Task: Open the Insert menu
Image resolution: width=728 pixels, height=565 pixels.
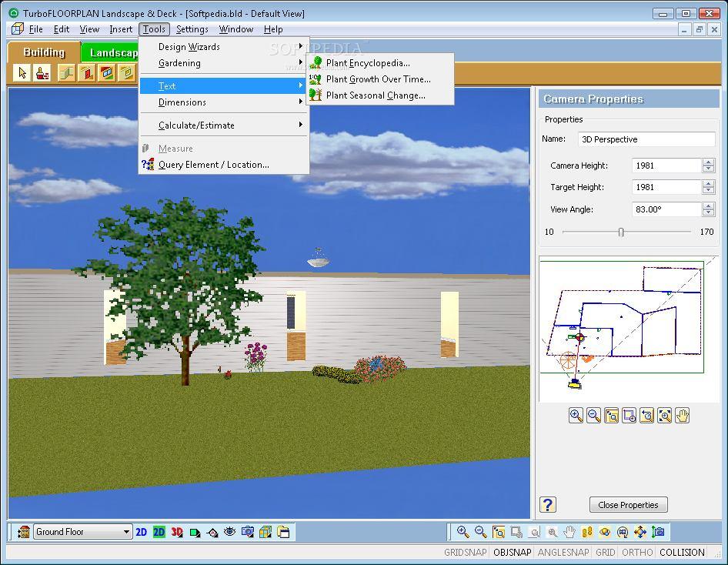Action: point(121,29)
